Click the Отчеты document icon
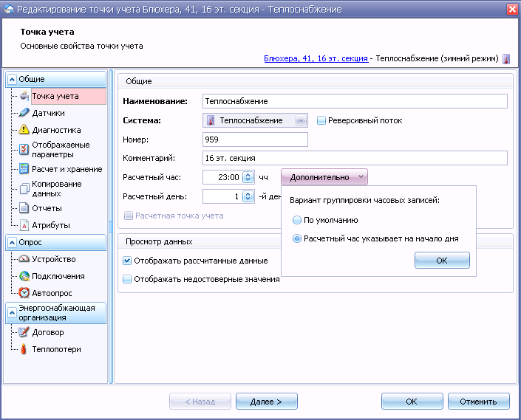 (x=24, y=208)
